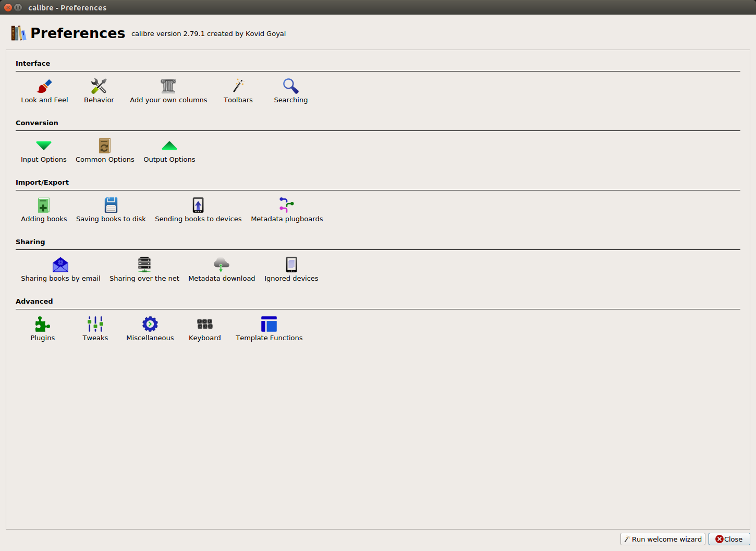
Task: Click the calibre version 2.79.1 text
Action: (209, 34)
